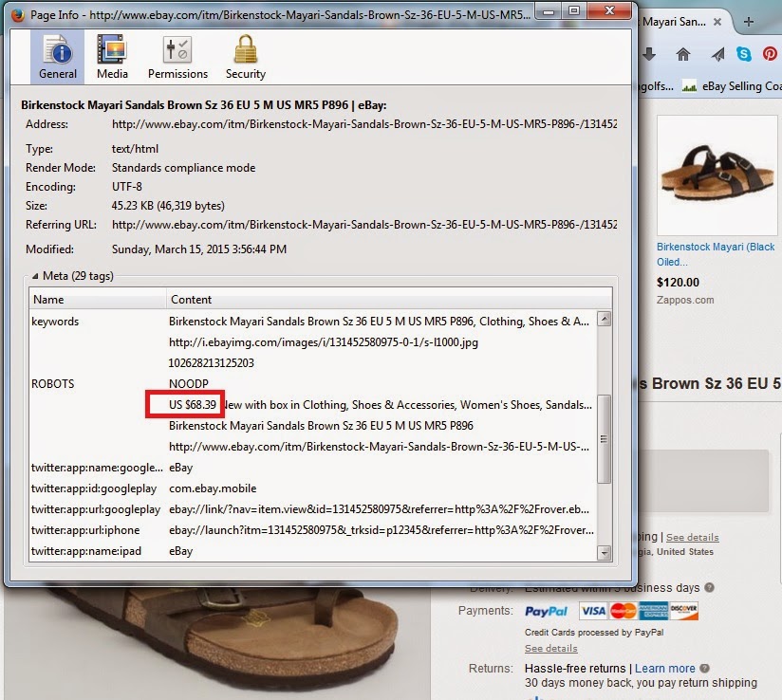
Task: Select row 'Birkenstock Mayari Sandals Brown Sz 36 EU 5 M US MR5 P896'
Action: click(x=312, y=426)
